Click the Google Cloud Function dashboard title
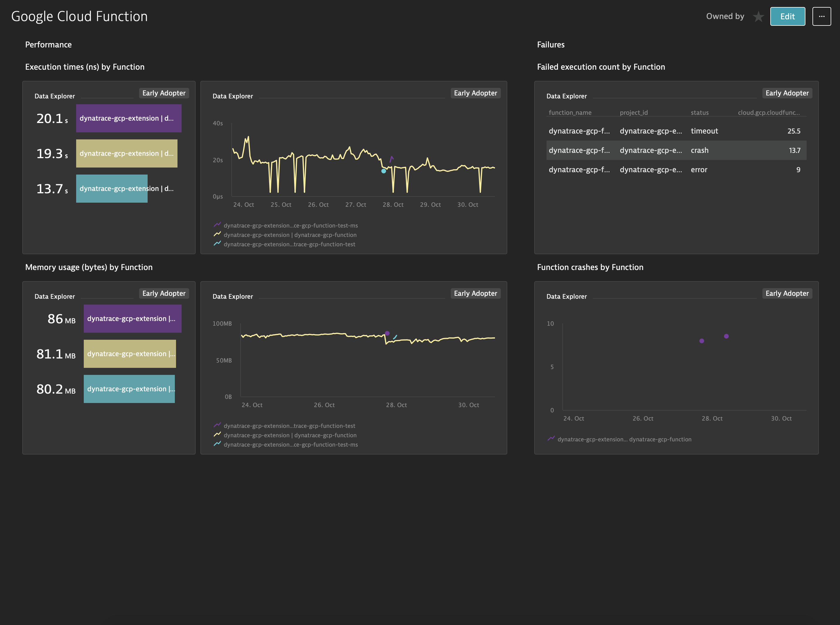 pyautogui.click(x=79, y=17)
